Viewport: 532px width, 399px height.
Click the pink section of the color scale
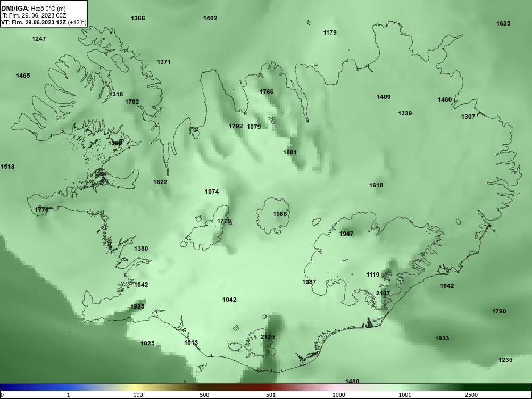[x=334, y=387]
